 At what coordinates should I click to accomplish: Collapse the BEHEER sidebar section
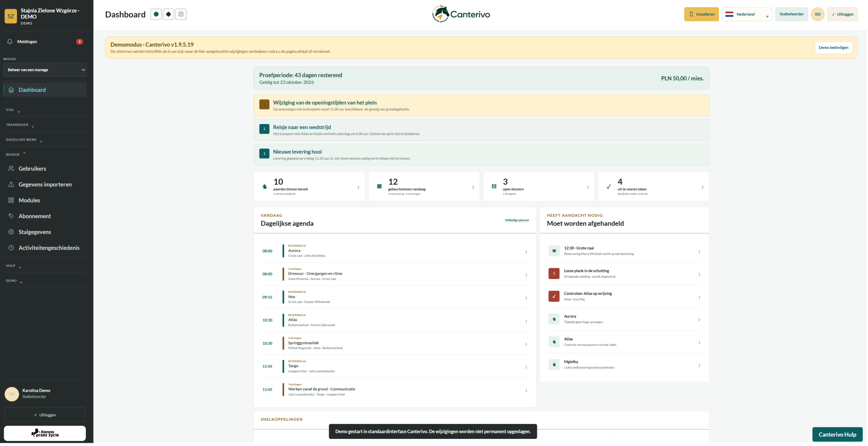pyautogui.click(x=45, y=155)
